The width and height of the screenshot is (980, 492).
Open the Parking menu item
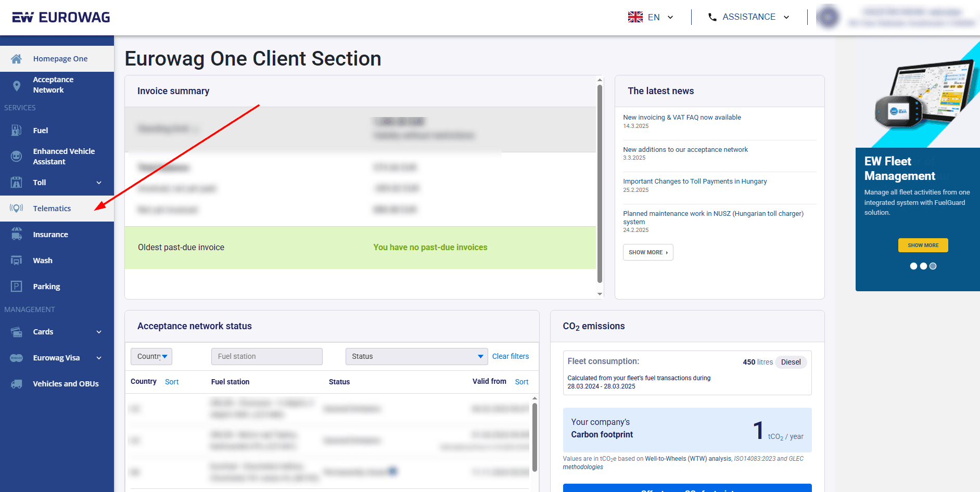click(57, 287)
